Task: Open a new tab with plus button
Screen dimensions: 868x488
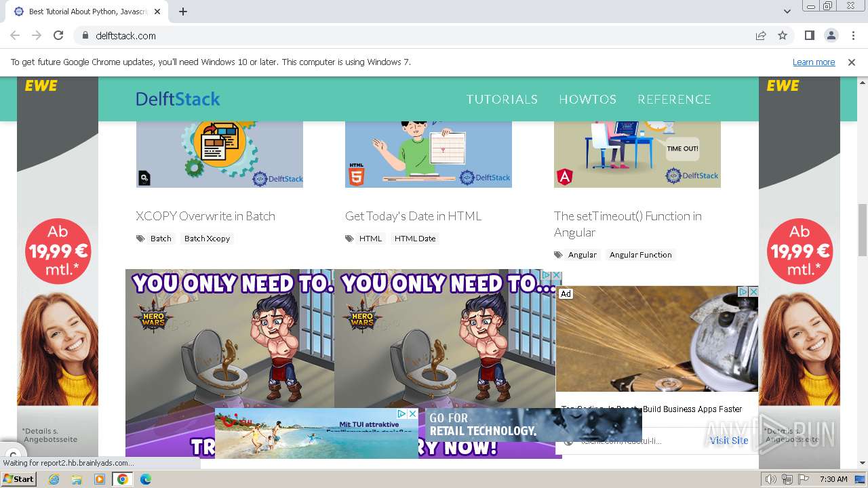Action: point(183,12)
